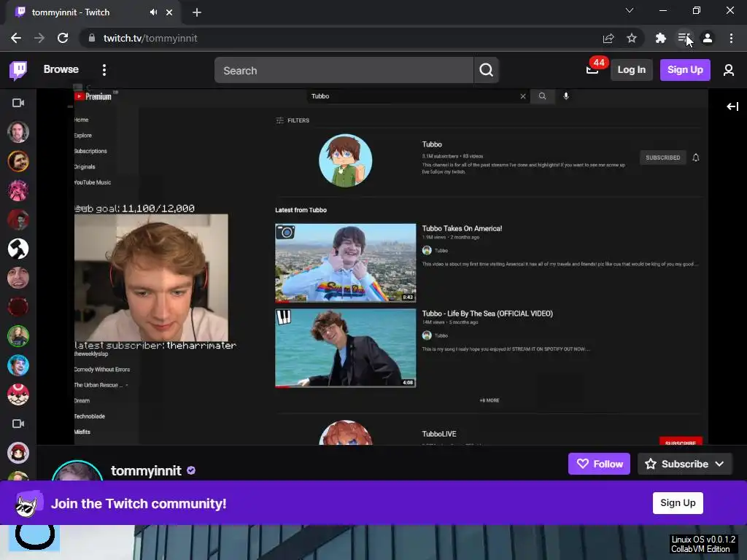
Task: Click the share this page icon
Action: (608, 38)
